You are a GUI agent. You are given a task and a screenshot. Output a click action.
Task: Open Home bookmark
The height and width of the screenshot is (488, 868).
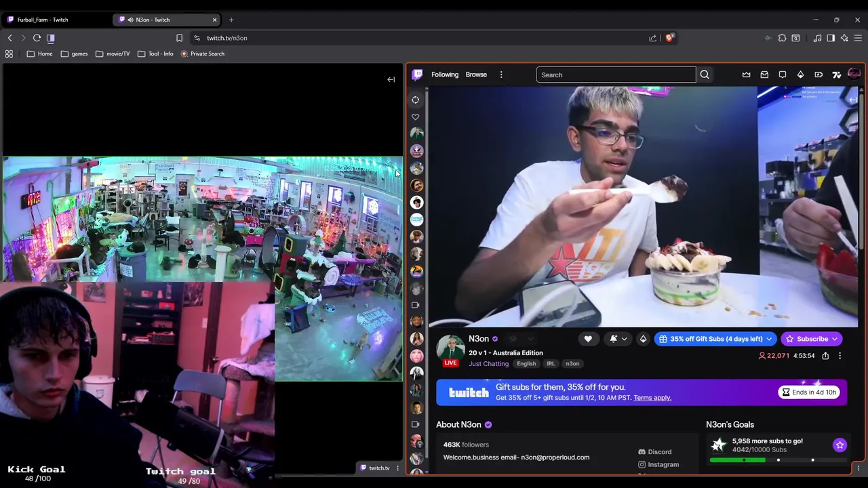pyautogui.click(x=40, y=54)
